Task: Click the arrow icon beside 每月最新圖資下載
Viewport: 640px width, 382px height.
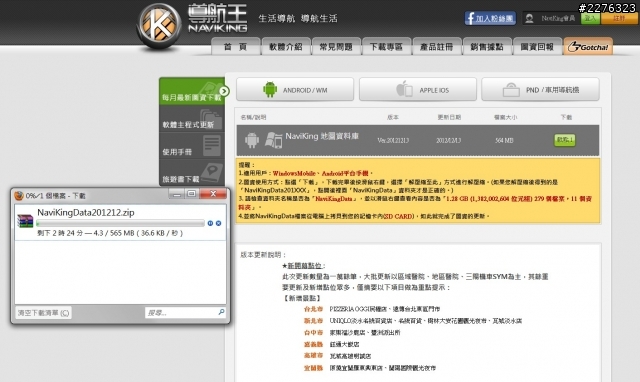Action: pyautogui.click(x=224, y=91)
